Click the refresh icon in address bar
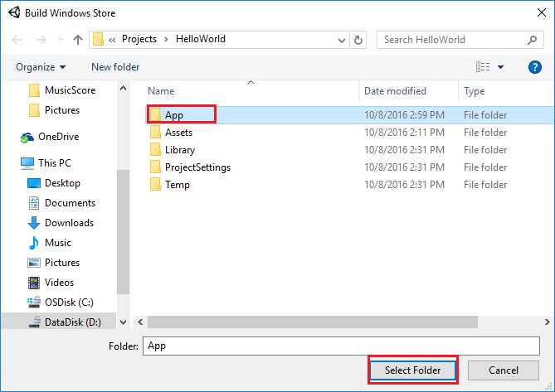The width and height of the screenshot is (555, 392). pos(358,39)
